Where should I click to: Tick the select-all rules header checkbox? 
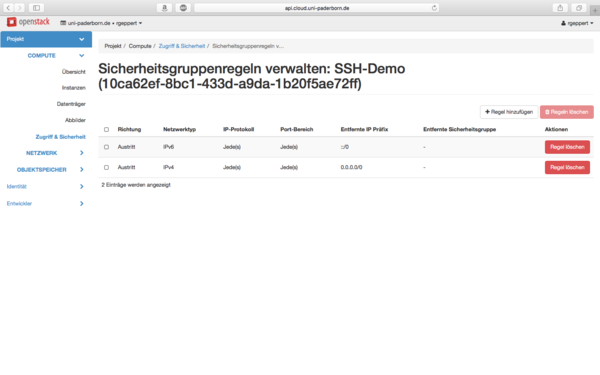click(x=106, y=129)
